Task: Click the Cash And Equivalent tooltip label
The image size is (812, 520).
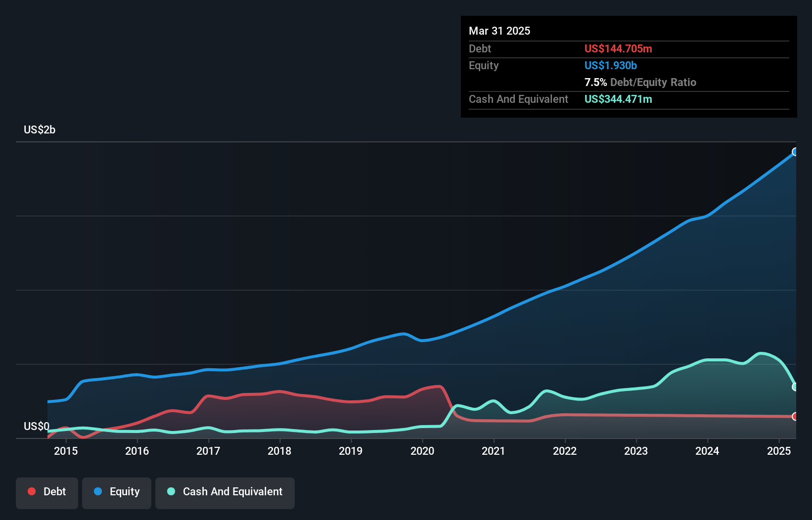Action: coord(518,99)
